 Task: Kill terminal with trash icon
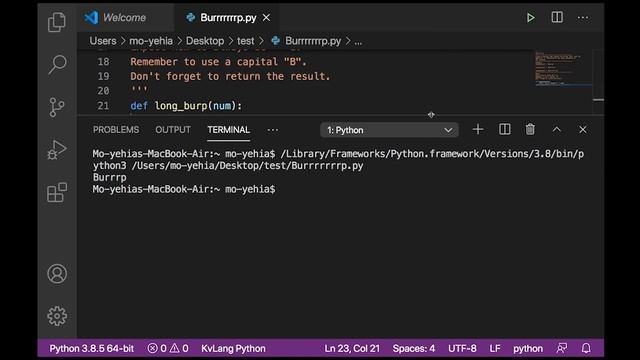pos(530,129)
